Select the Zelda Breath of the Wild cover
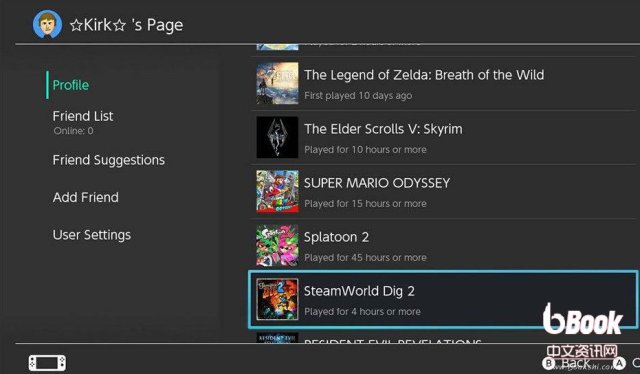This screenshot has width=640, height=374. [277, 83]
